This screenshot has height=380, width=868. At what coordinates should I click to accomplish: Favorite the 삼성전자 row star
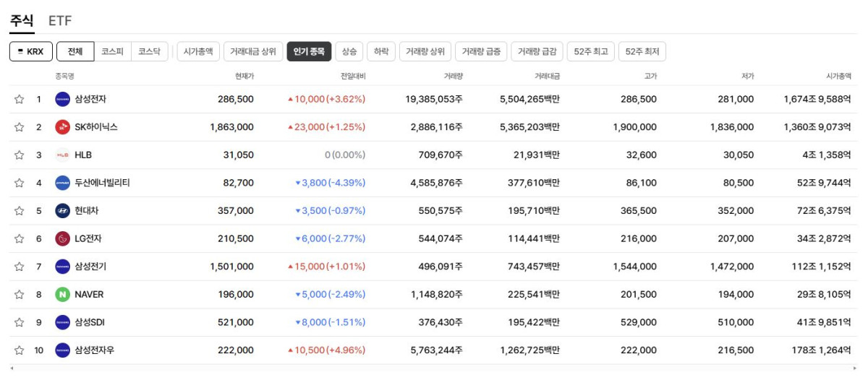19,99
